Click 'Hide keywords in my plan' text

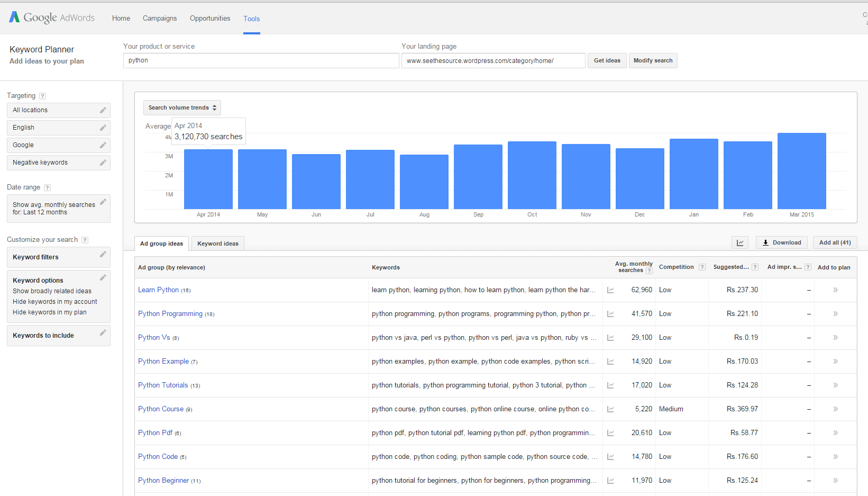[x=50, y=312]
